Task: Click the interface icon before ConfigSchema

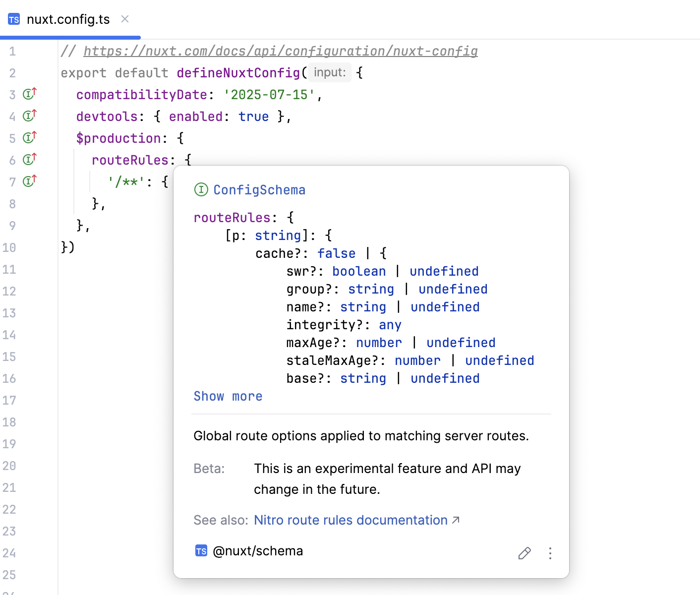Action: click(201, 189)
